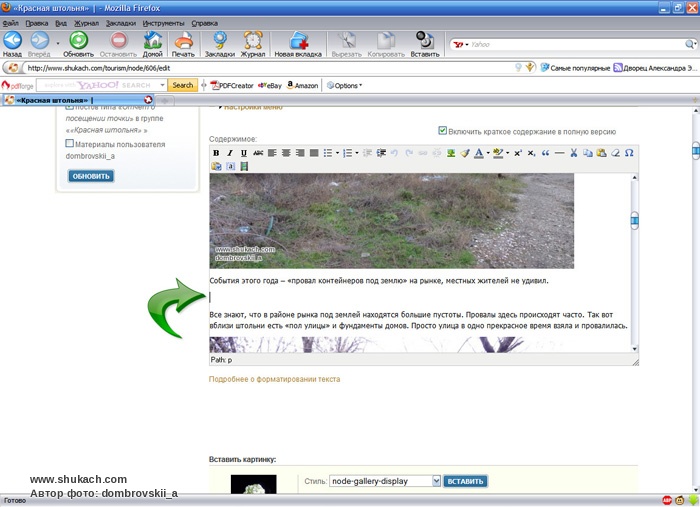
Task: Center align text in editor
Action: point(286,153)
